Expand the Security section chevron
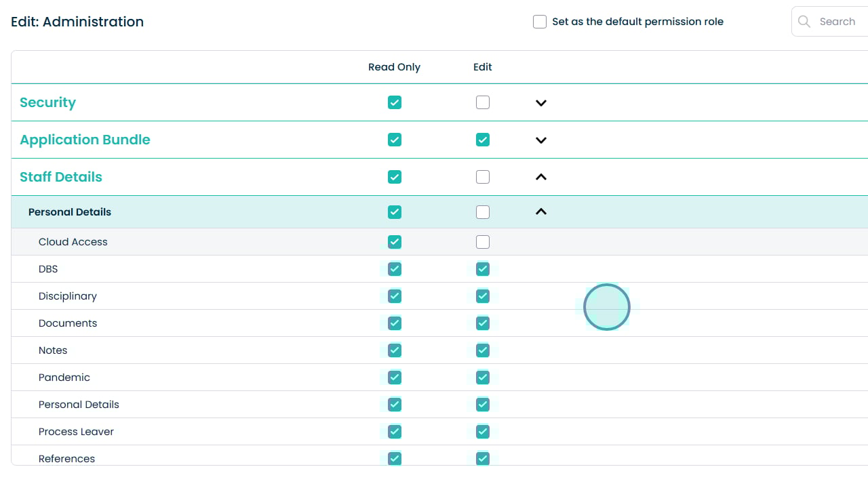This screenshot has width=868, height=488. pos(540,103)
